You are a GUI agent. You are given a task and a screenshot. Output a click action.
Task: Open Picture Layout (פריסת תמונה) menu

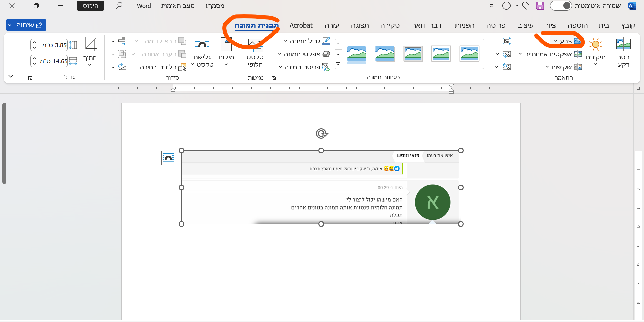pos(305,67)
